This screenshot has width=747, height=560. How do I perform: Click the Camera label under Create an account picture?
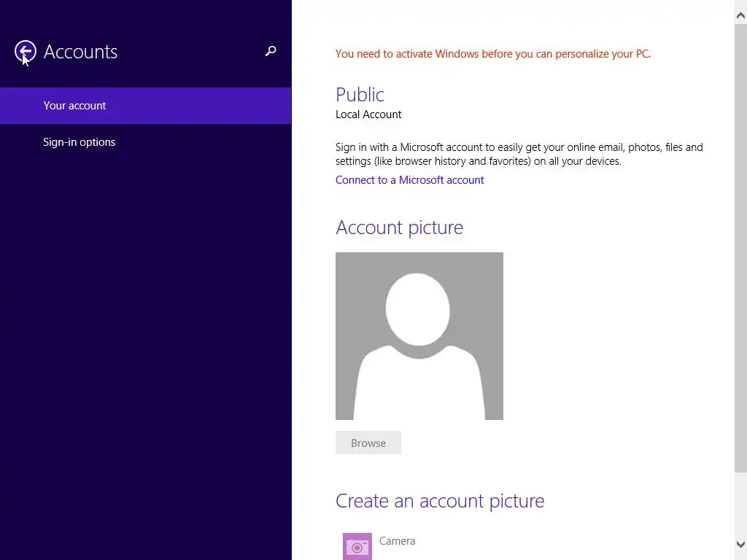(398, 541)
